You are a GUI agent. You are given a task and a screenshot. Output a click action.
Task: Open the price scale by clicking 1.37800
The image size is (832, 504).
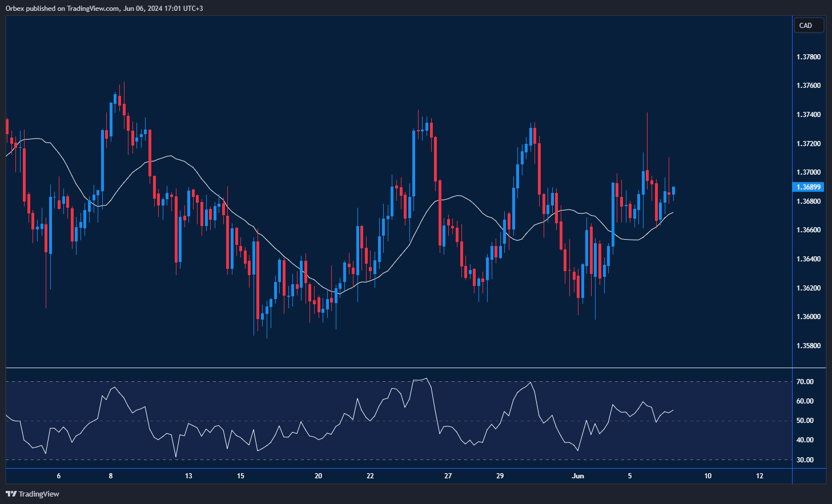click(x=809, y=57)
